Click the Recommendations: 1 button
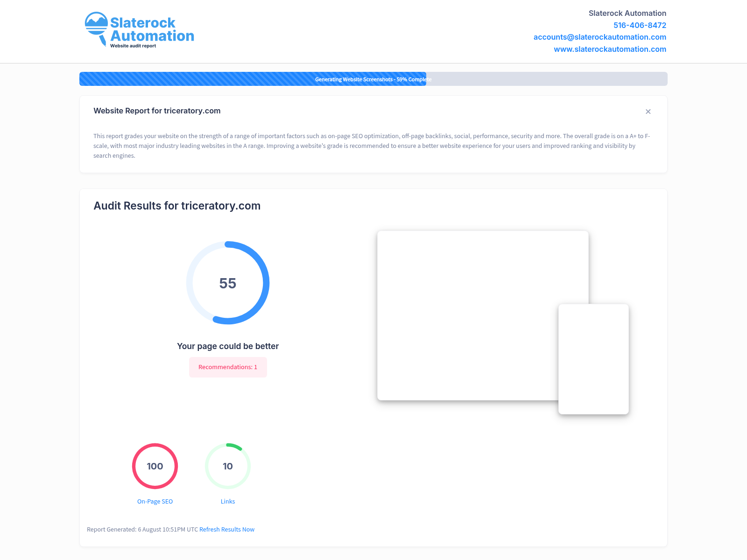The image size is (747, 560). 228,367
